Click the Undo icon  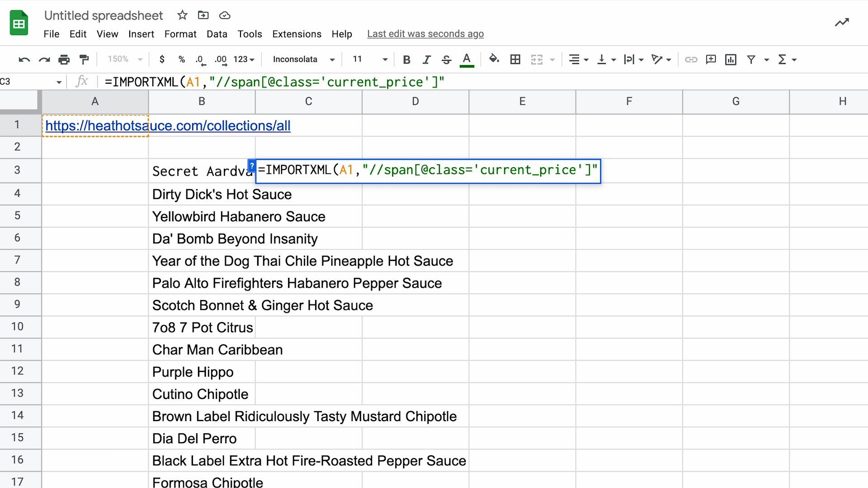click(x=24, y=59)
